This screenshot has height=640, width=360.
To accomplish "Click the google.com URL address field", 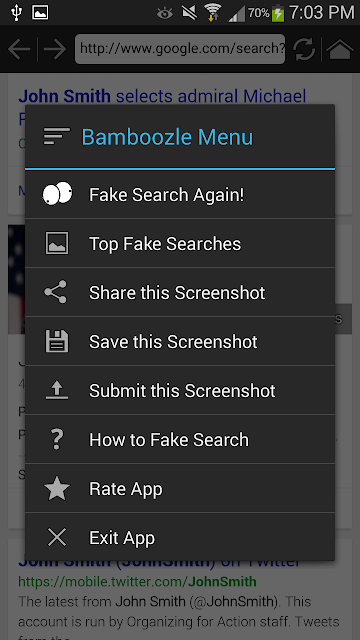I will coord(180,49).
